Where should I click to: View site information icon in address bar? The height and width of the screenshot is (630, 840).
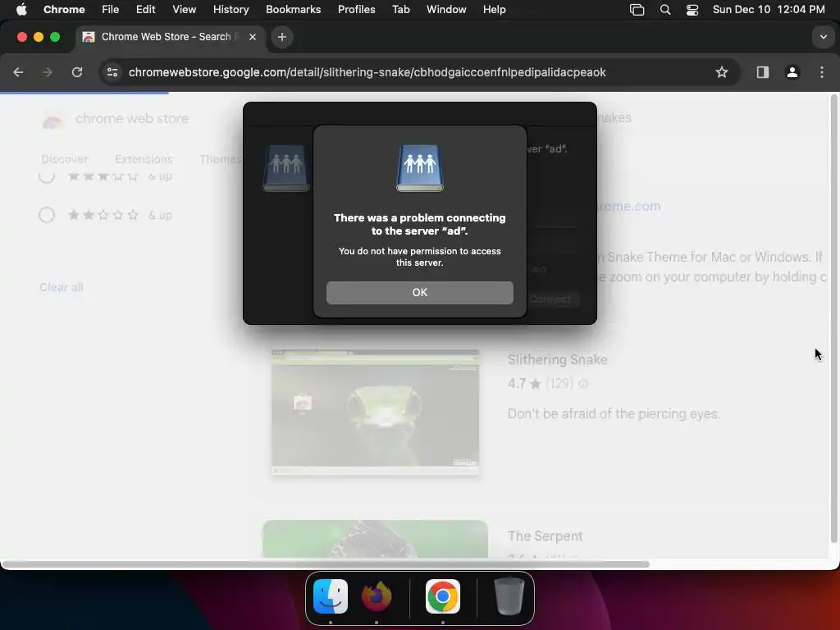[112, 72]
